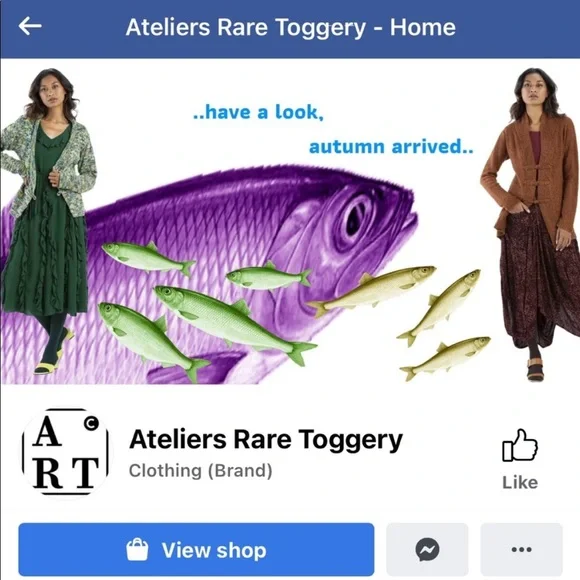This screenshot has height=580, width=580.
Task: Open Messenger chat icon button
Action: click(x=427, y=549)
